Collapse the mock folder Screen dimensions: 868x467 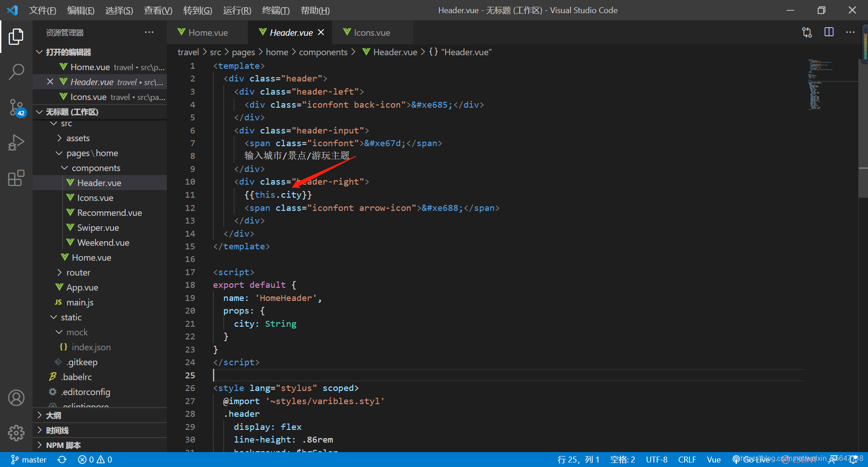point(77,332)
